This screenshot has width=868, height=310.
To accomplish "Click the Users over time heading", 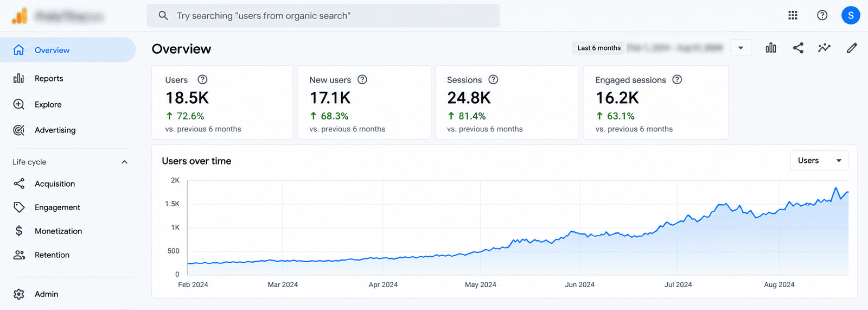I will (x=196, y=161).
